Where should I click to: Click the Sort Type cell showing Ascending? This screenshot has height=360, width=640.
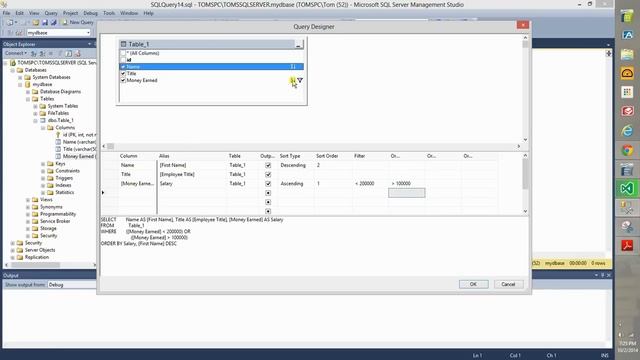[x=296, y=184]
